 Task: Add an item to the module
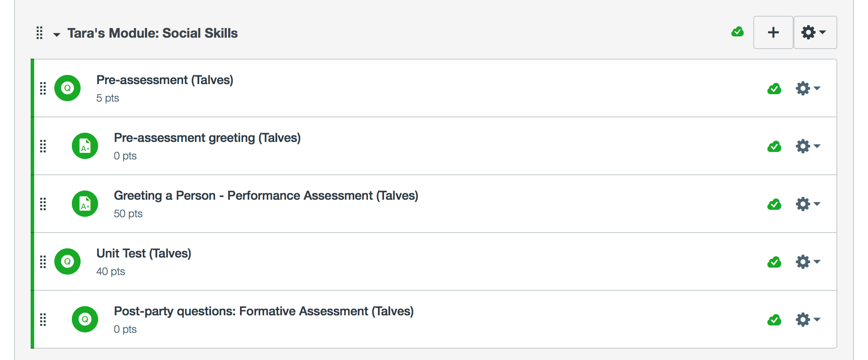pos(773,32)
